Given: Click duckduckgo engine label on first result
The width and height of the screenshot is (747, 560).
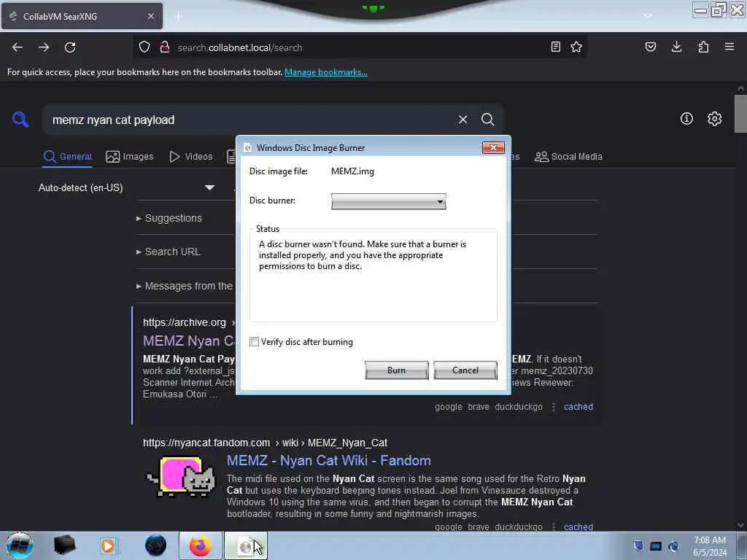Looking at the screenshot, I should point(519,407).
